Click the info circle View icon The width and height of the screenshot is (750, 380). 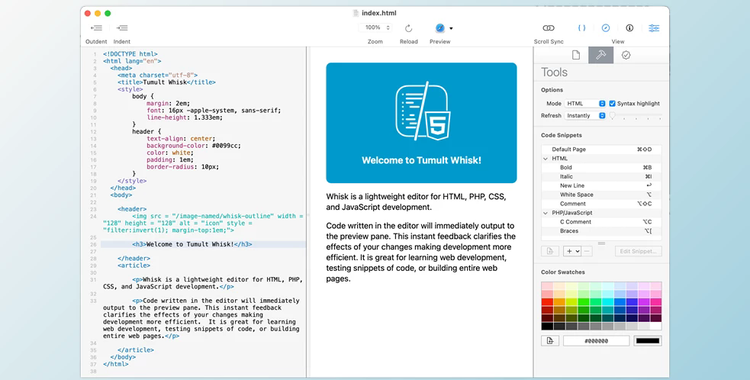tap(629, 28)
